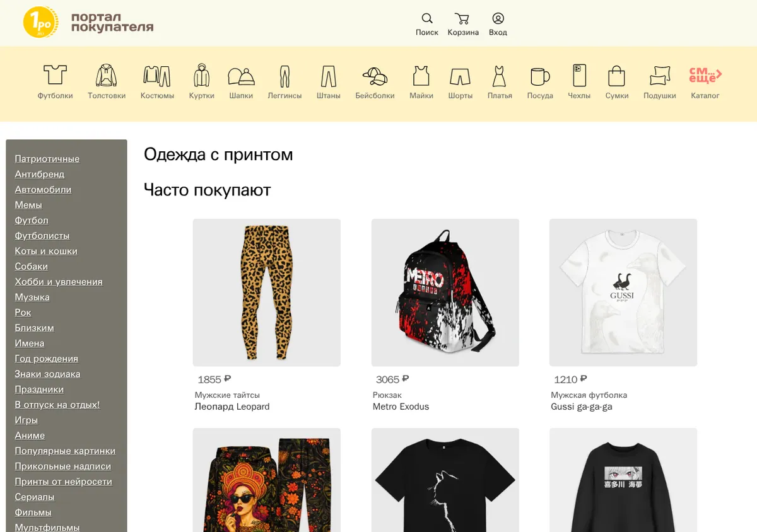Select the Чехлы phone case icon

(579, 75)
